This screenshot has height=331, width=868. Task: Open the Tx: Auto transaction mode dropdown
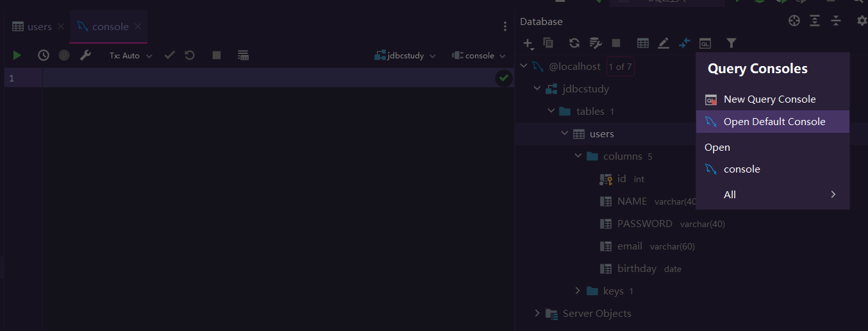(x=131, y=56)
